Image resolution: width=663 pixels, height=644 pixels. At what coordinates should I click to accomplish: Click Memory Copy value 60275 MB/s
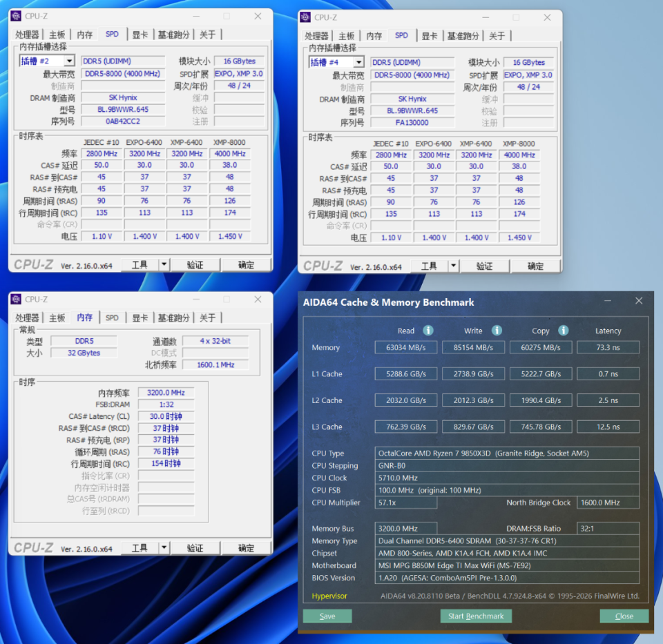point(541,347)
